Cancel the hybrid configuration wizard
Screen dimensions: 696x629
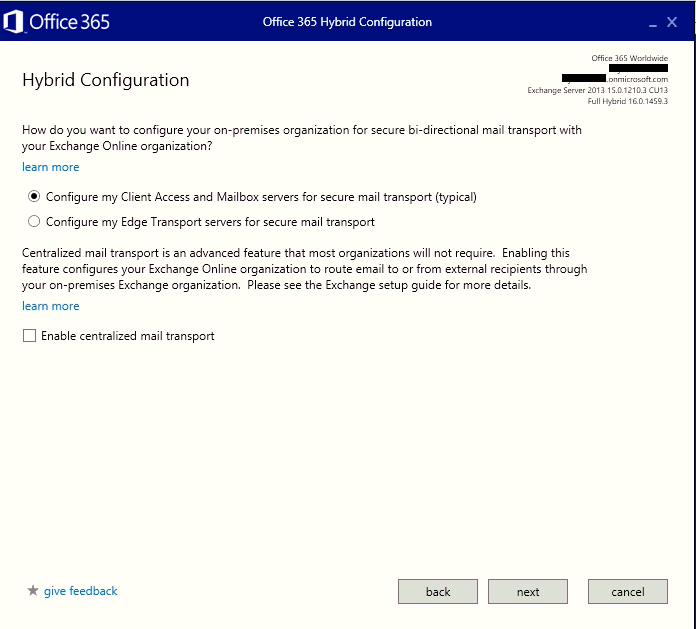628,591
